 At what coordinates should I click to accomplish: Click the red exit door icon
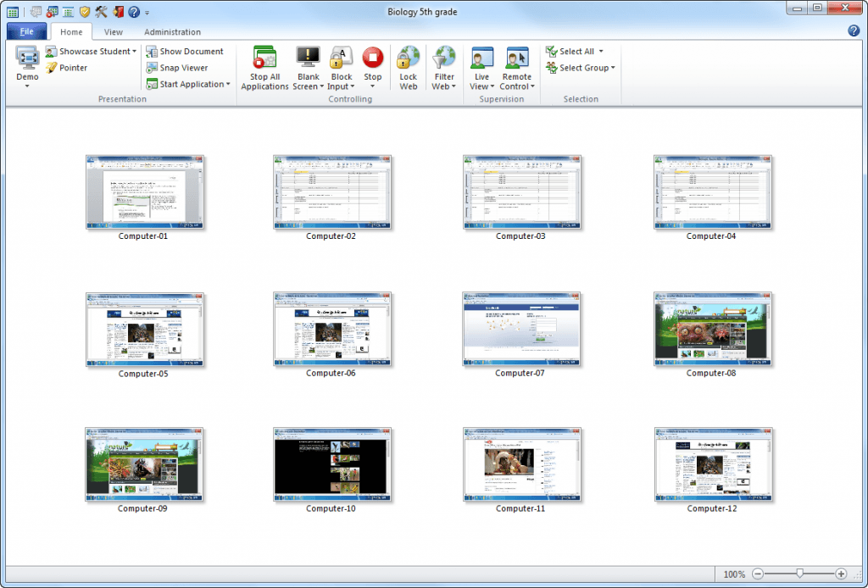click(117, 12)
